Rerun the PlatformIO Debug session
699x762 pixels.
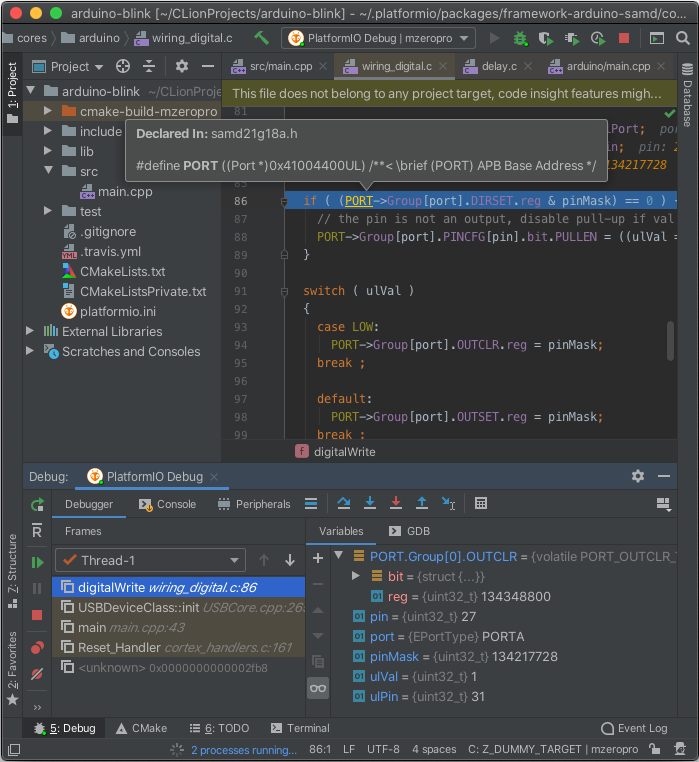point(37,504)
